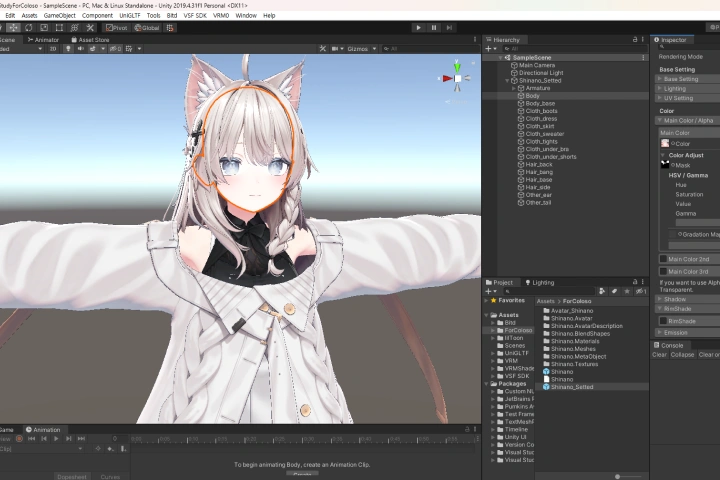Screen dimensions: 720x480
Task: Expand the Armature object
Action: coord(513,88)
